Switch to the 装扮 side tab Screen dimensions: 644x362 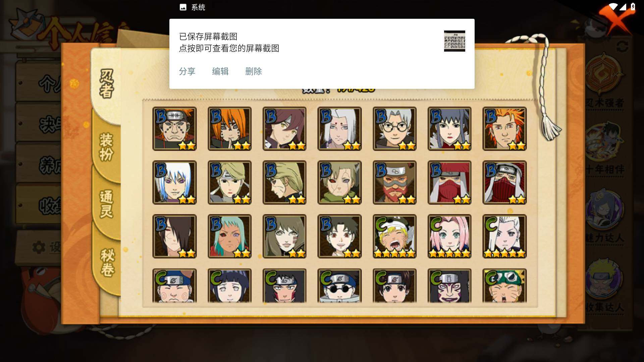click(x=107, y=147)
